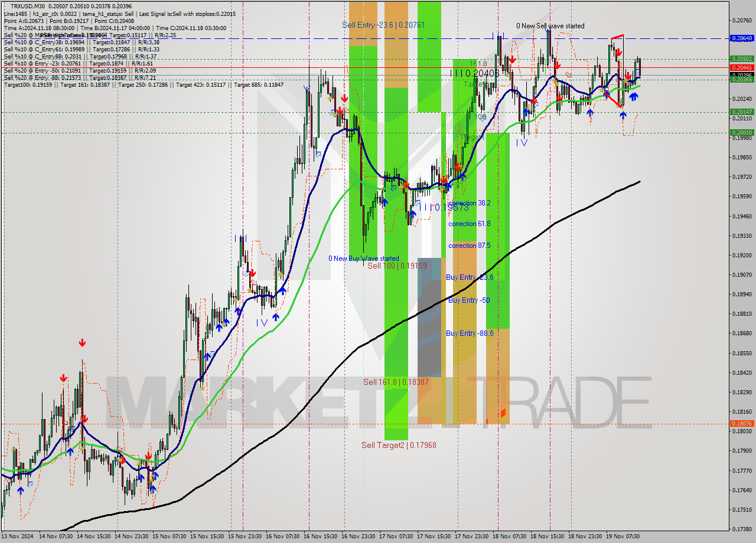
Task: Click the 'correction 38.2' label
Action: (x=469, y=202)
